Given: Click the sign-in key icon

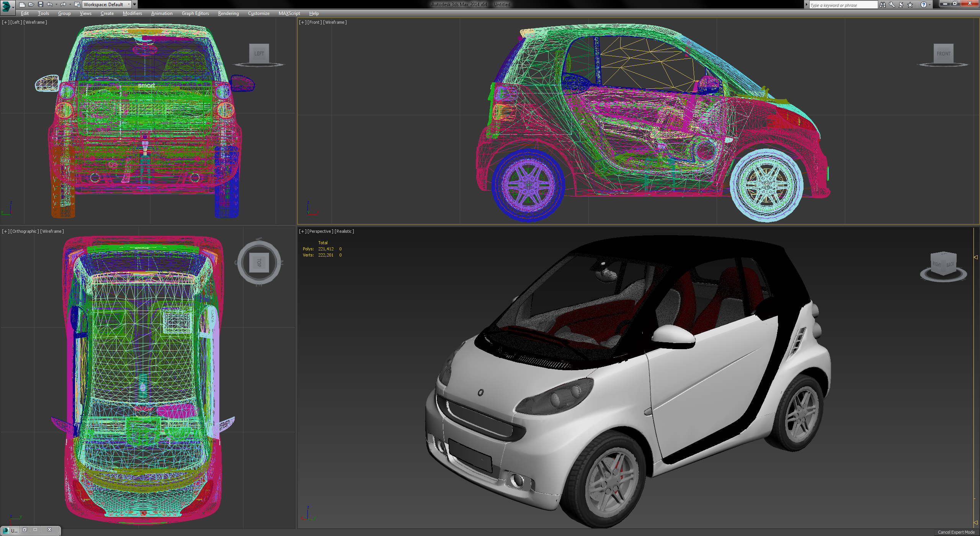Looking at the screenshot, I should [x=892, y=5].
